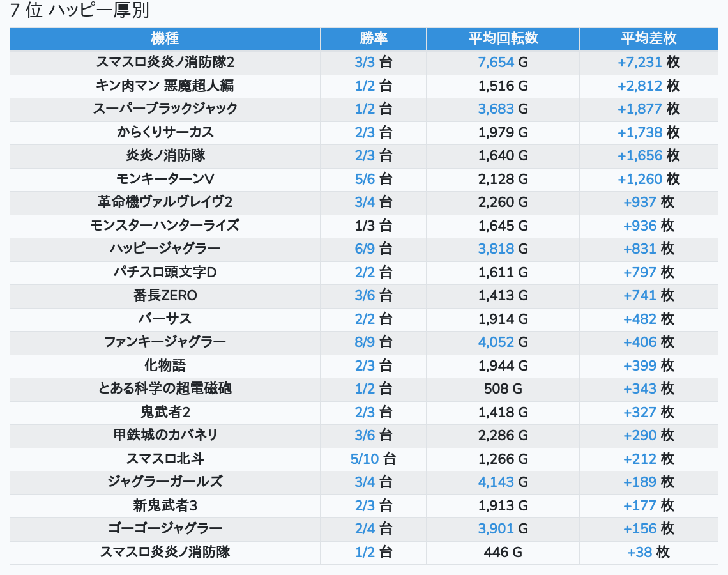The image size is (728, 575).
Task: Click the +7,231 枚 average difference value
Action: click(648, 62)
